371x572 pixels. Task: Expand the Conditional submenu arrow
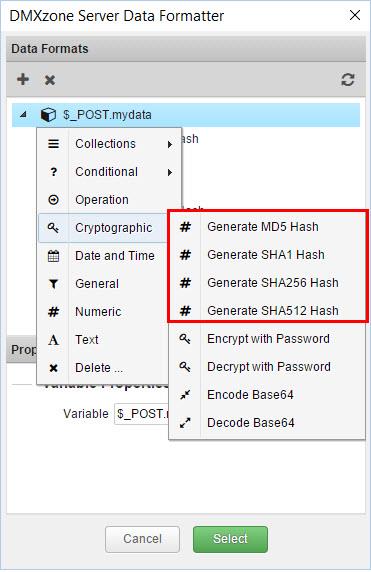[x=170, y=172]
